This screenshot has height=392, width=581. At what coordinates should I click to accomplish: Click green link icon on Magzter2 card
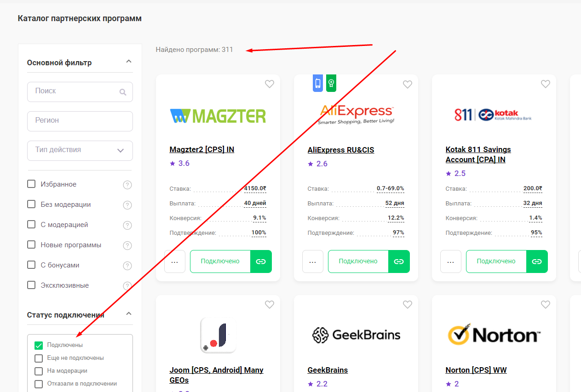tap(261, 261)
